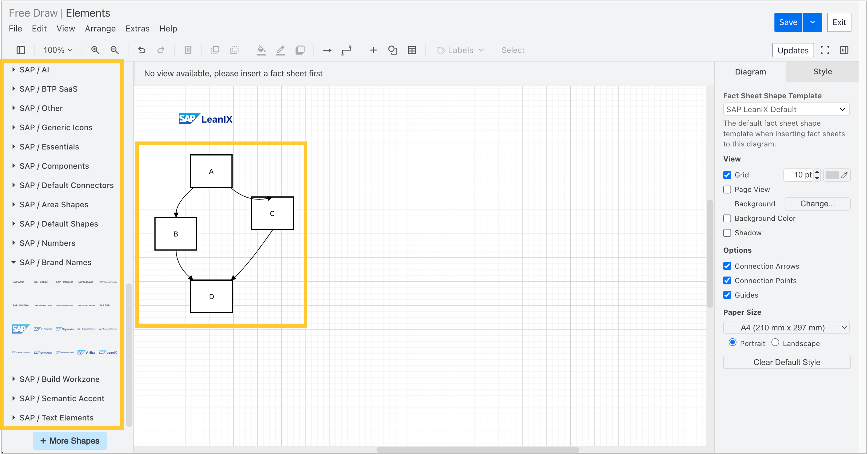Click the Clear Default Style button
The width and height of the screenshot is (868, 454).
[787, 362]
